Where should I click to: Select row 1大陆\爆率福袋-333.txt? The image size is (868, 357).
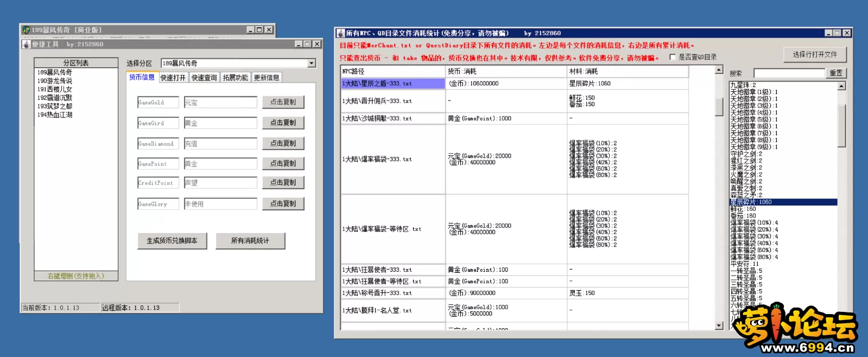pos(393,159)
